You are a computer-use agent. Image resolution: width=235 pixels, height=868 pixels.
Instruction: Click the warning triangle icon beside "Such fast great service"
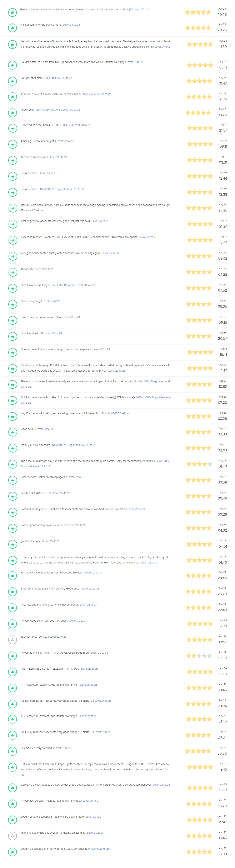click(x=12, y=639)
